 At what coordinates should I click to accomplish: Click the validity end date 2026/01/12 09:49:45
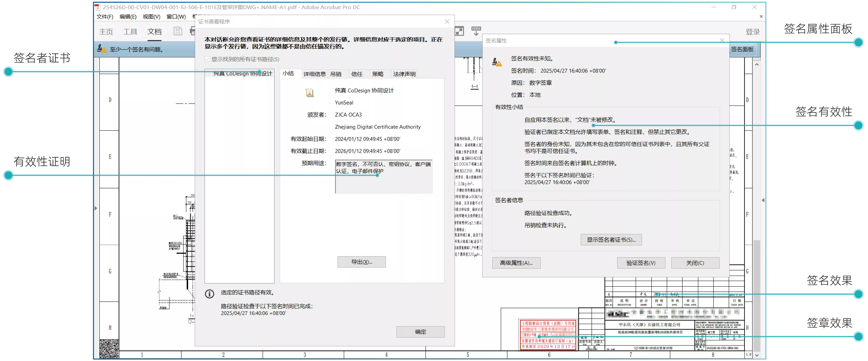(367, 151)
